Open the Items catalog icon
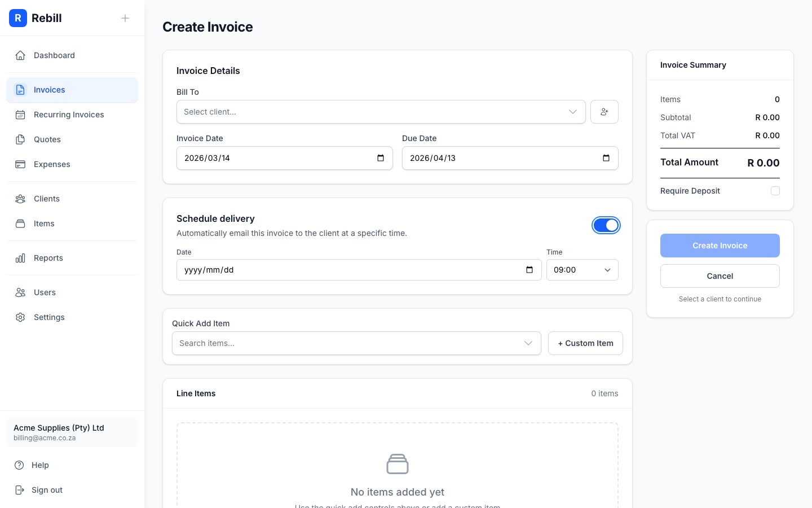 [x=20, y=224]
